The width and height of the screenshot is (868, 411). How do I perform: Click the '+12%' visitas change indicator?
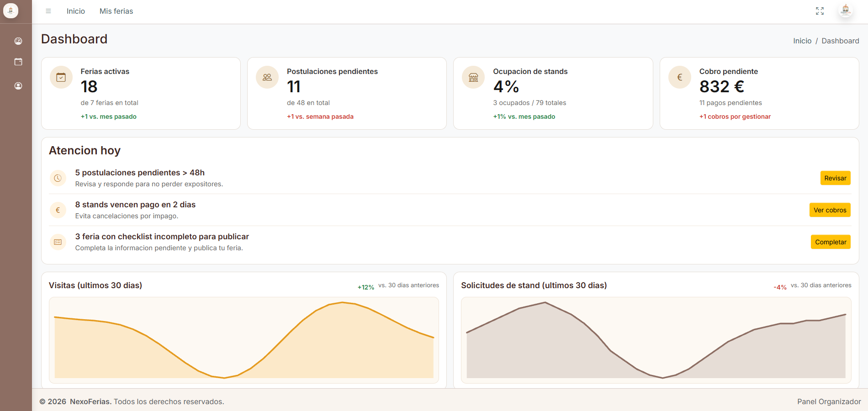pos(366,287)
